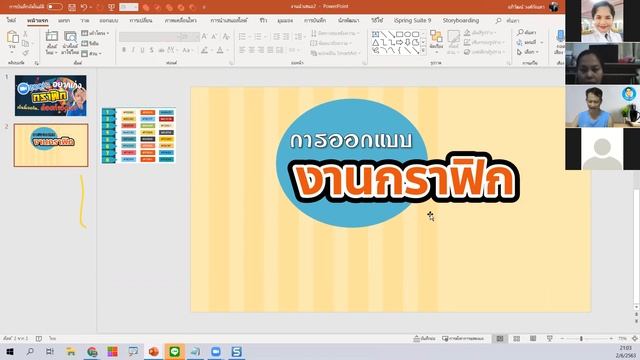This screenshot has height=360, width=640.
Task: Switch to the iSpring Suite 9 tab
Action: tap(412, 20)
